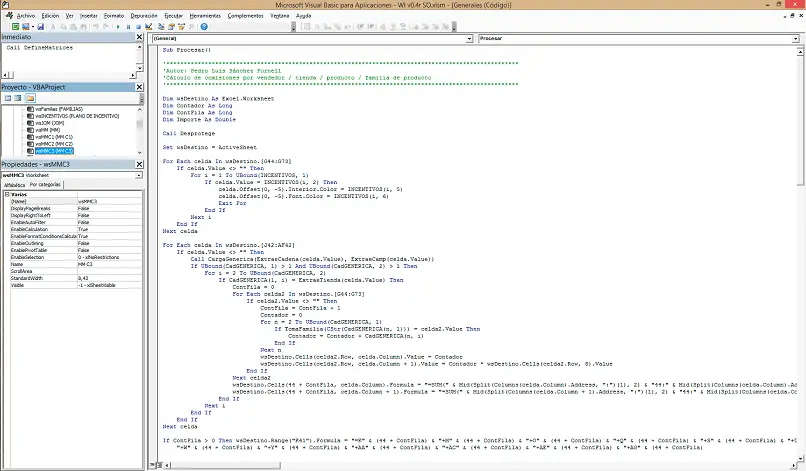Open the Herramientas menu
This screenshot has height=471, width=806.
click(x=206, y=16)
